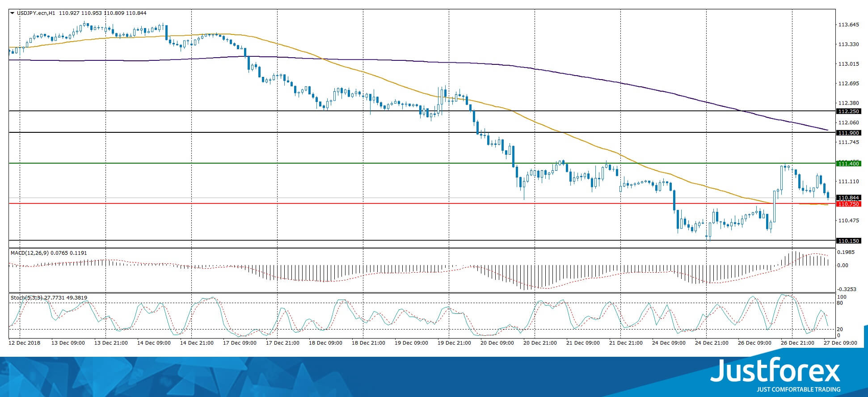Click the 20 Dec 21:00 time label
868x397 pixels.
pos(540,343)
